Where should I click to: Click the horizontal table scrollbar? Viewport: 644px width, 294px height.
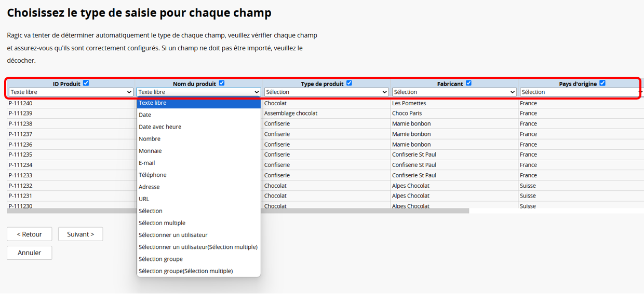point(238,211)
